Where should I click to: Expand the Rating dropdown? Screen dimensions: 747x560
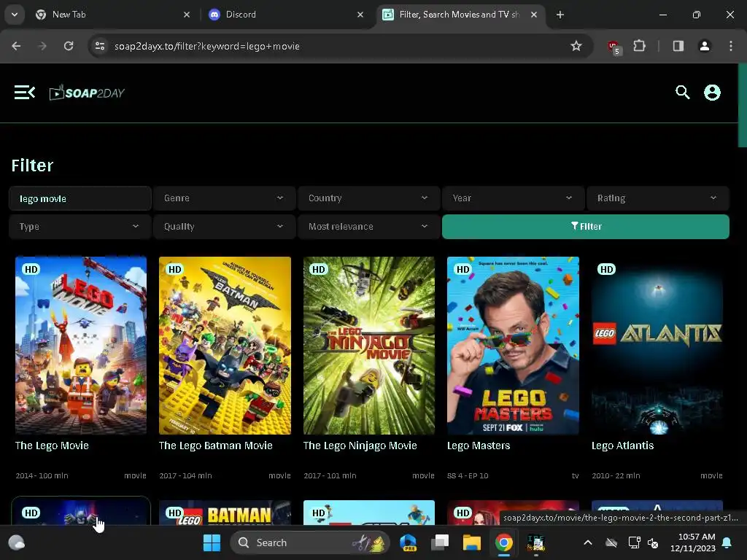[657, 198]
